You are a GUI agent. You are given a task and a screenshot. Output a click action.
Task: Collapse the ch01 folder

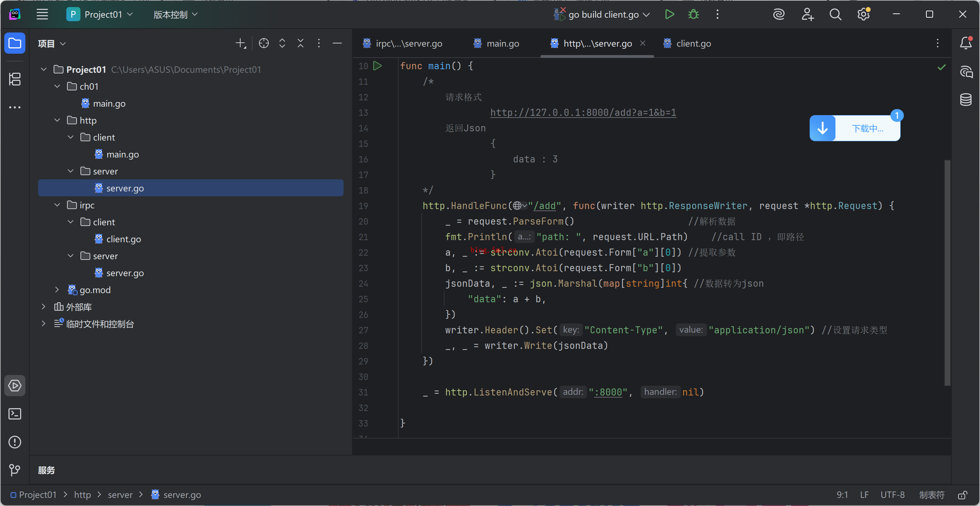pyautogui.click(x=57, y=87)
